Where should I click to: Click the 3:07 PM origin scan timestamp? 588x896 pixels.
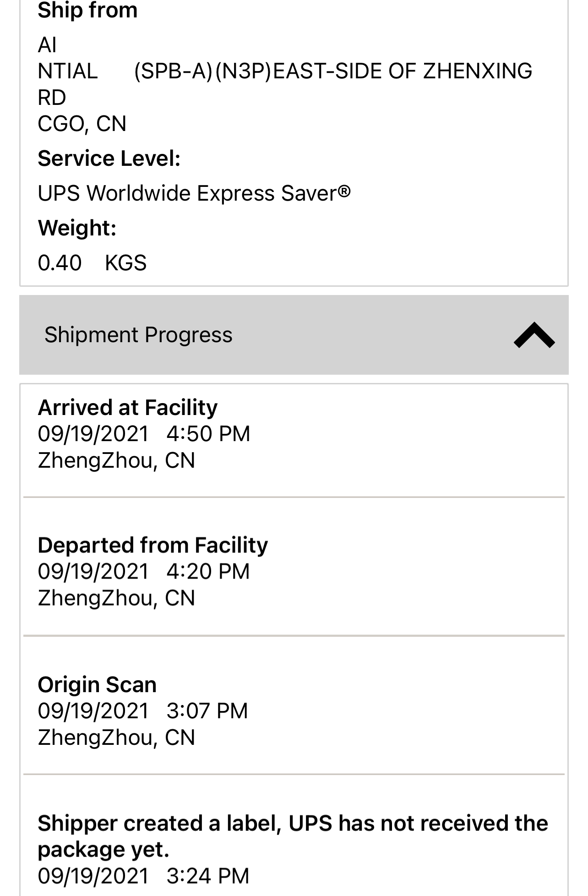pyautogui.click(x=207, y=711)
